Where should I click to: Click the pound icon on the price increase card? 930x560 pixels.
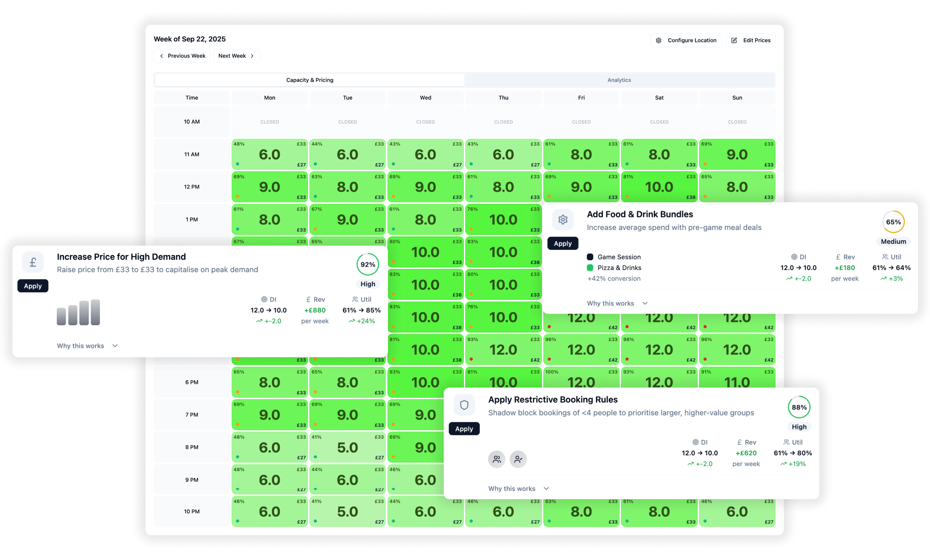33,262
